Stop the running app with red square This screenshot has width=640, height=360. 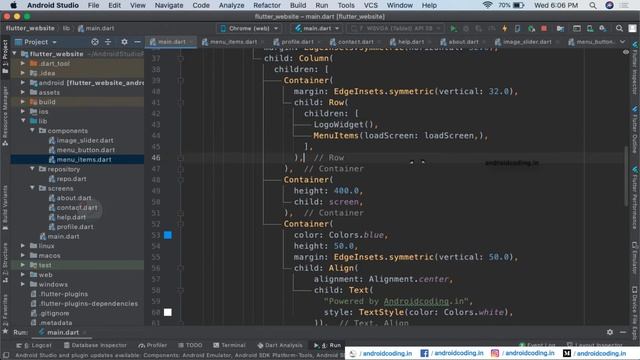click(x=544, y=29)
